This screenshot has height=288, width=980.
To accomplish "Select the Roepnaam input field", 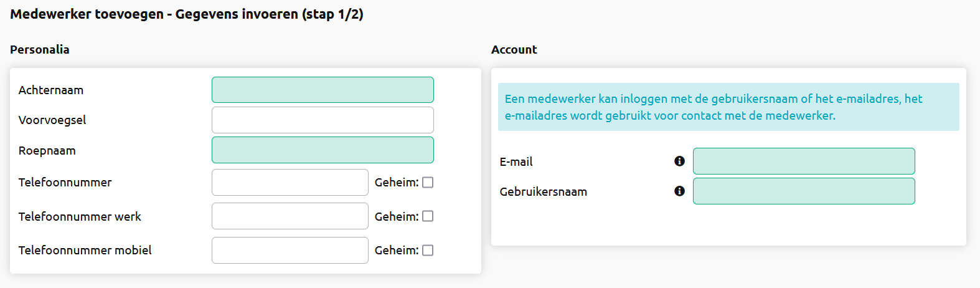I will [323, 150].
